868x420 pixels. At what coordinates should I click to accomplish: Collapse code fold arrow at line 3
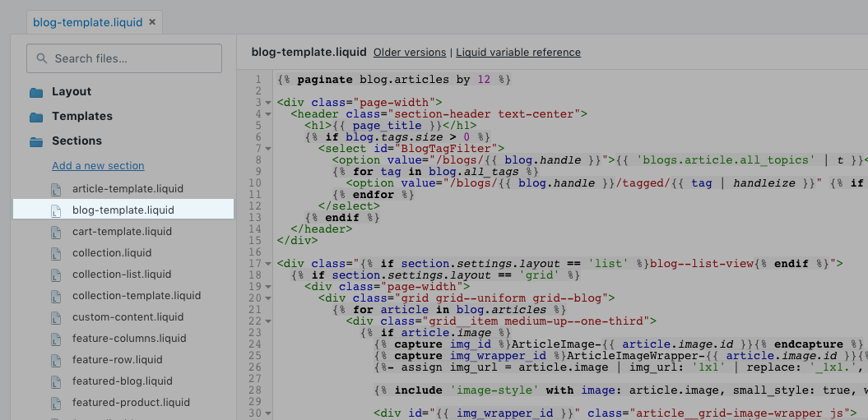pos(268,103)
